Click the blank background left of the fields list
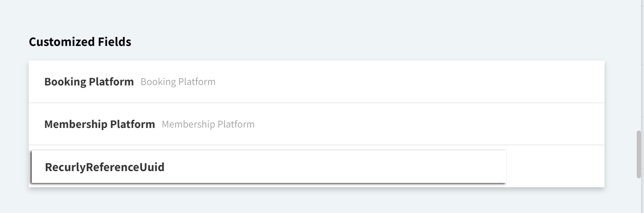 click(x=14, y=124)
